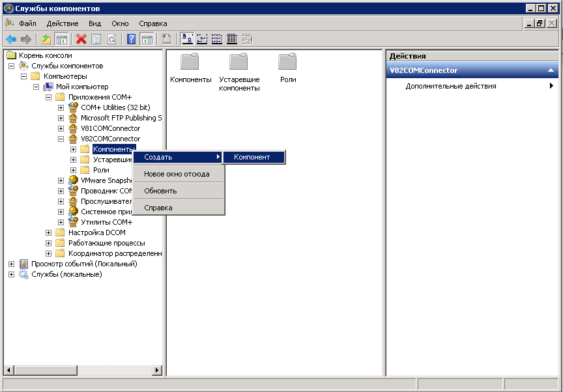Open the Действие menu
Screen dimensions: 563x392
coord(63,23)
